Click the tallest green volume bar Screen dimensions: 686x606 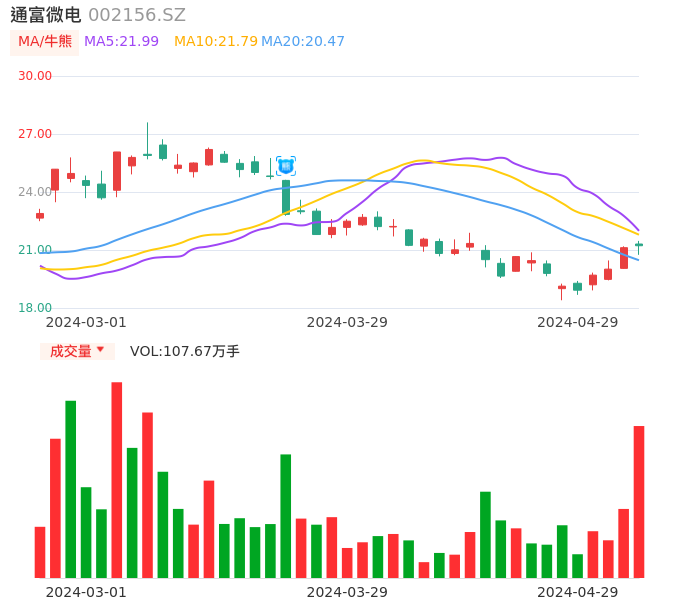click(x=71, y=489)
